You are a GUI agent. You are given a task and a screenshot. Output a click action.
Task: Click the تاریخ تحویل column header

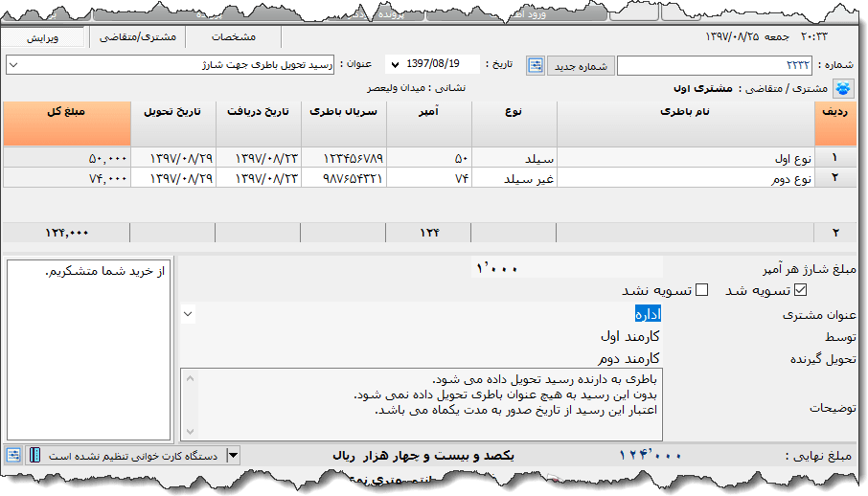(173, 124)
